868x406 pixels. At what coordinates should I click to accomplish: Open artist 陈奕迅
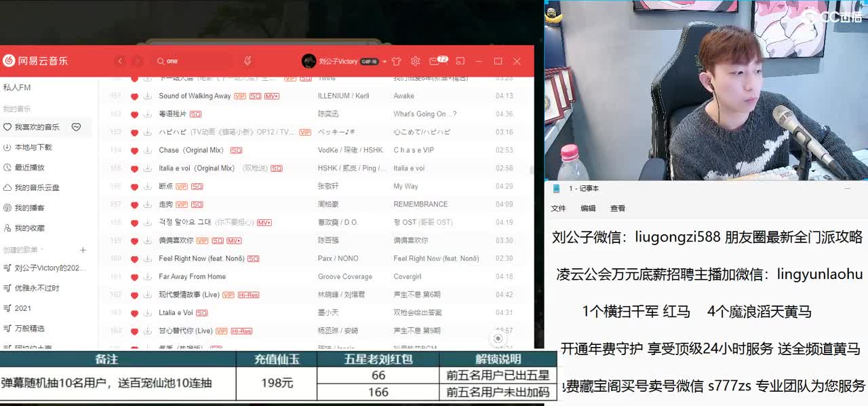(328, 114)
